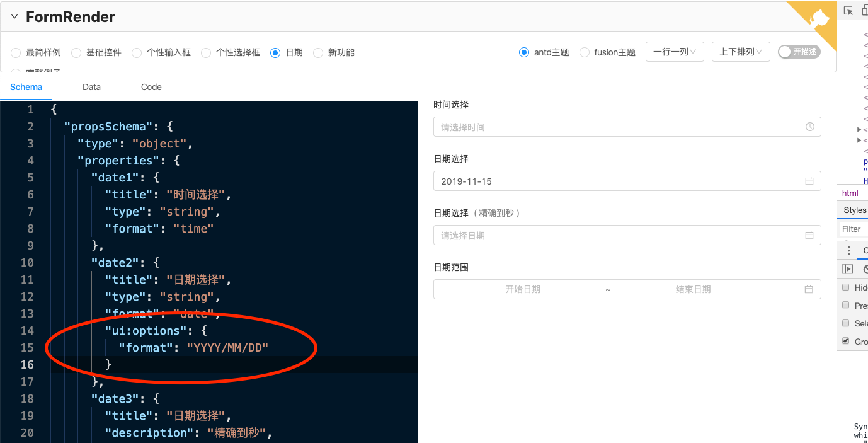Viewport: 868px width, 443px height.
Task: Switch to the Data tab
Action: point(91,87)
